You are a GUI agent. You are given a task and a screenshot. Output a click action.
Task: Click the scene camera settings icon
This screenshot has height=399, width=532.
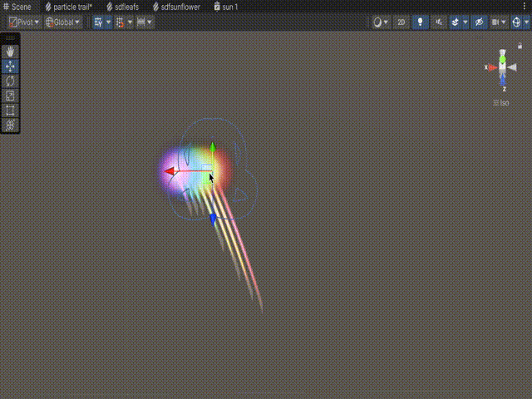[495, 22]
